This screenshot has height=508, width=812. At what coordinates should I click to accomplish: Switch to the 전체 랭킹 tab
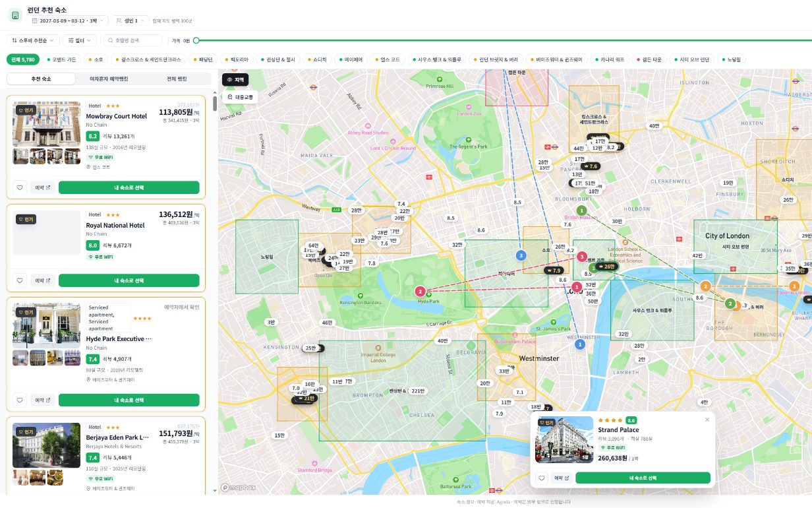pyautogui.click(x=177, y=79)
